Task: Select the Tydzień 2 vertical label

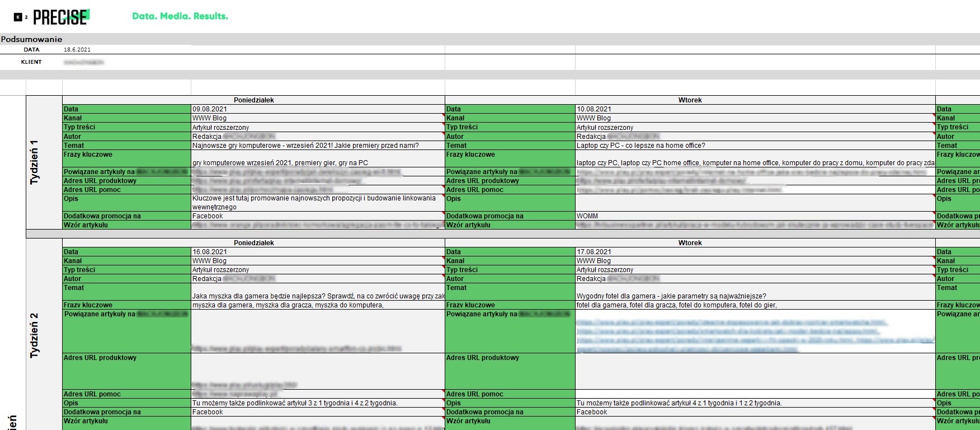Action: (x=35, y=335)
